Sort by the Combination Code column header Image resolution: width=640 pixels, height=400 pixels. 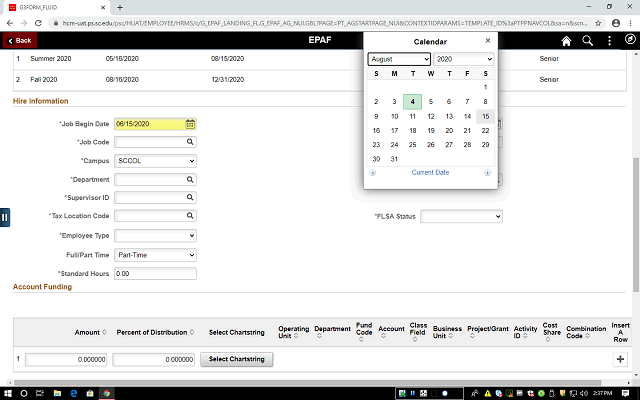(586, 332)
